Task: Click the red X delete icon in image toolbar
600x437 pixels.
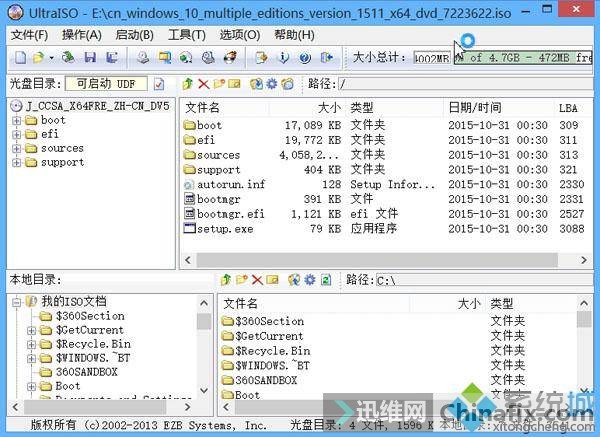Action: [204, 84]
